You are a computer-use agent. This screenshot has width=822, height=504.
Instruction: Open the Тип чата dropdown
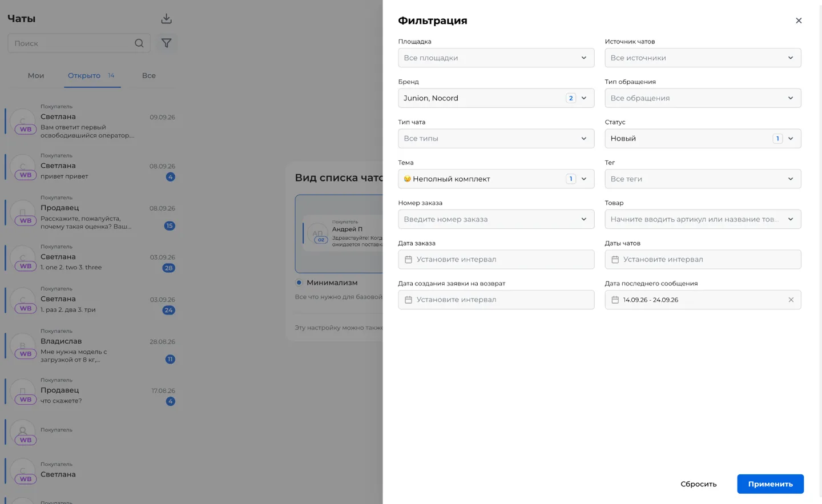pos(496,139)
